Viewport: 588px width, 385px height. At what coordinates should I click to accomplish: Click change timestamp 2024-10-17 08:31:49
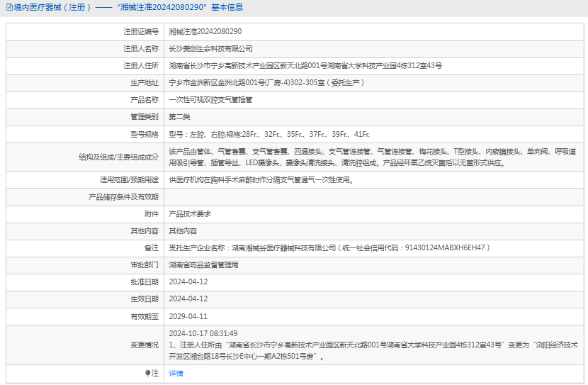click(203, 333)
